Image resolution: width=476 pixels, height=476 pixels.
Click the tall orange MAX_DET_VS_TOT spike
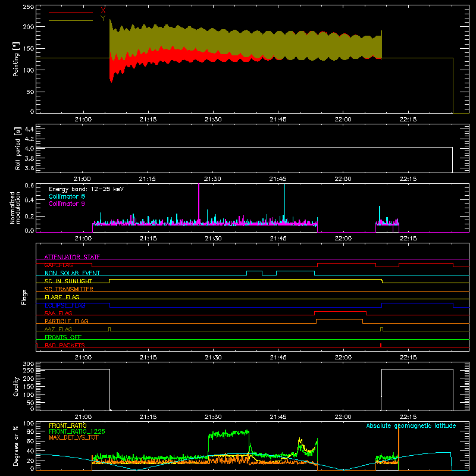pos(398,446)
